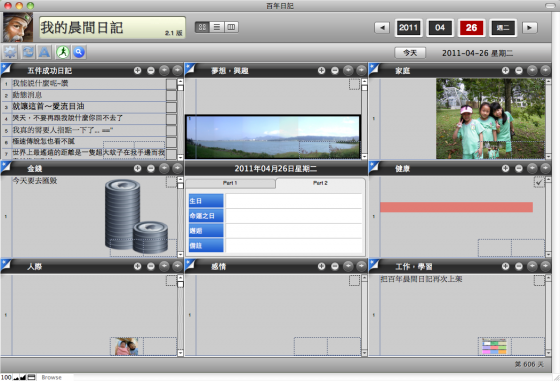Open the day selector 26
The image size is (560, 381).
pyautogui.click(x=471, y=27)
